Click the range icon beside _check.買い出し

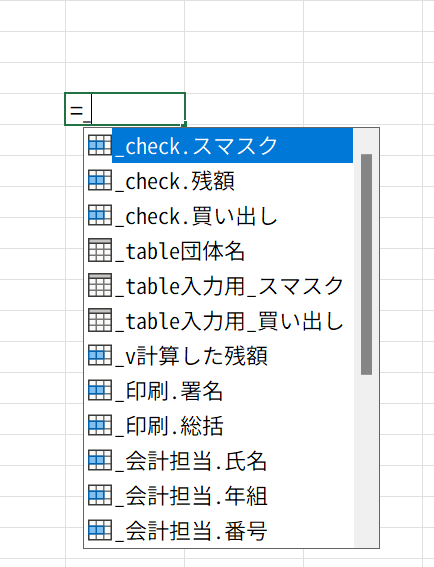tap(100, 216)
